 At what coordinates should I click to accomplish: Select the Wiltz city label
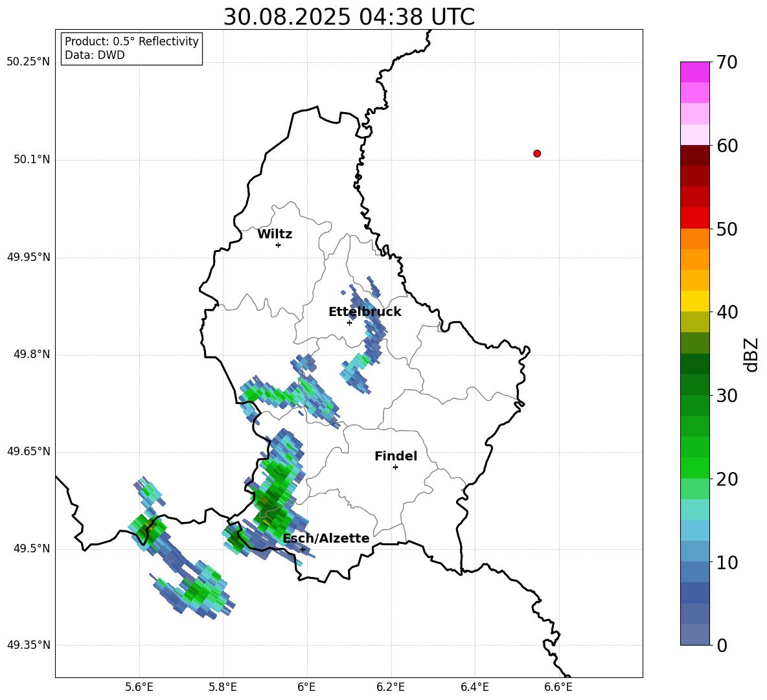coord(275,234)
